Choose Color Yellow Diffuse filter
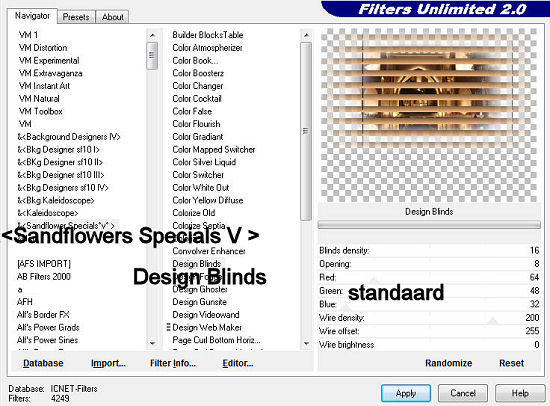Screen dimensions: 550x406 pyautogui.click(x=208, y=200)
